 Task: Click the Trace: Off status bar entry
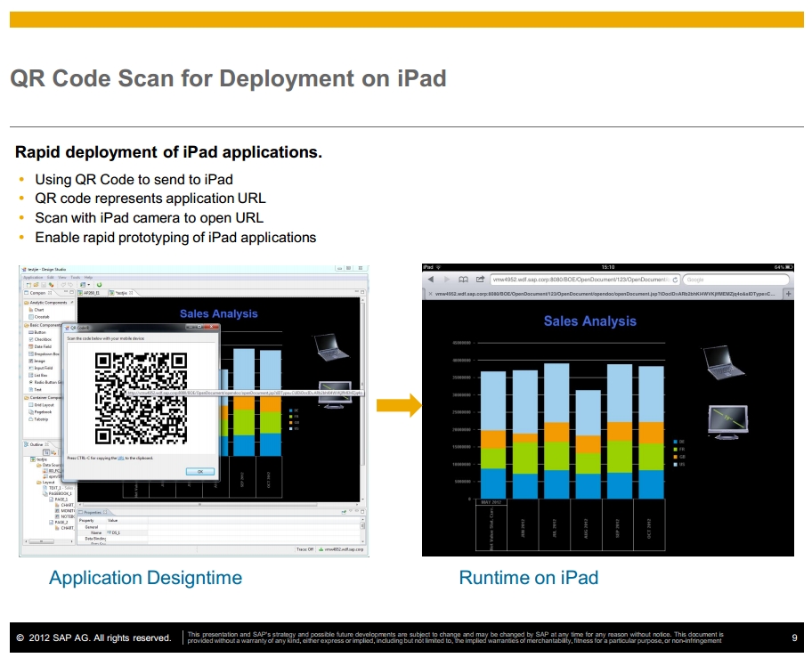coord(305,549)
